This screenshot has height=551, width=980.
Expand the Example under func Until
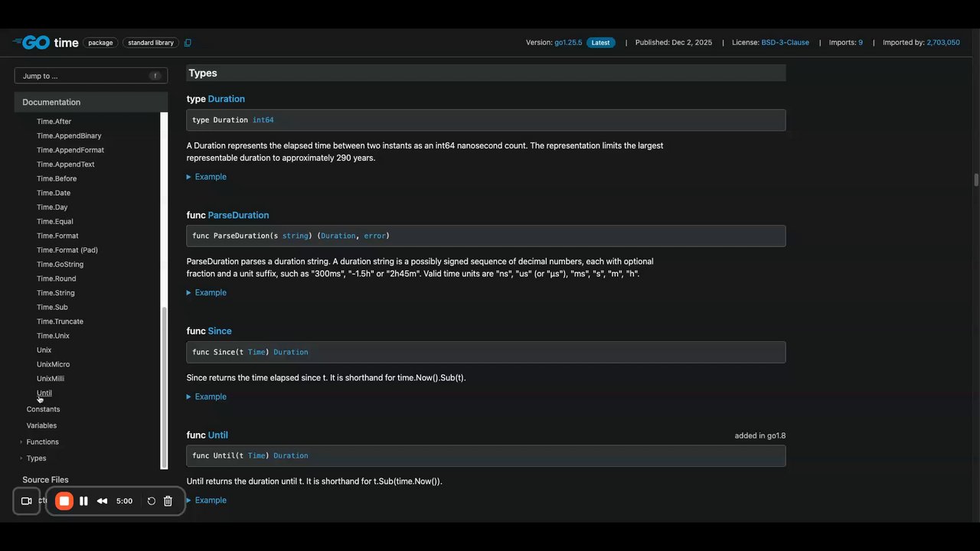click(x=207, y=500)
